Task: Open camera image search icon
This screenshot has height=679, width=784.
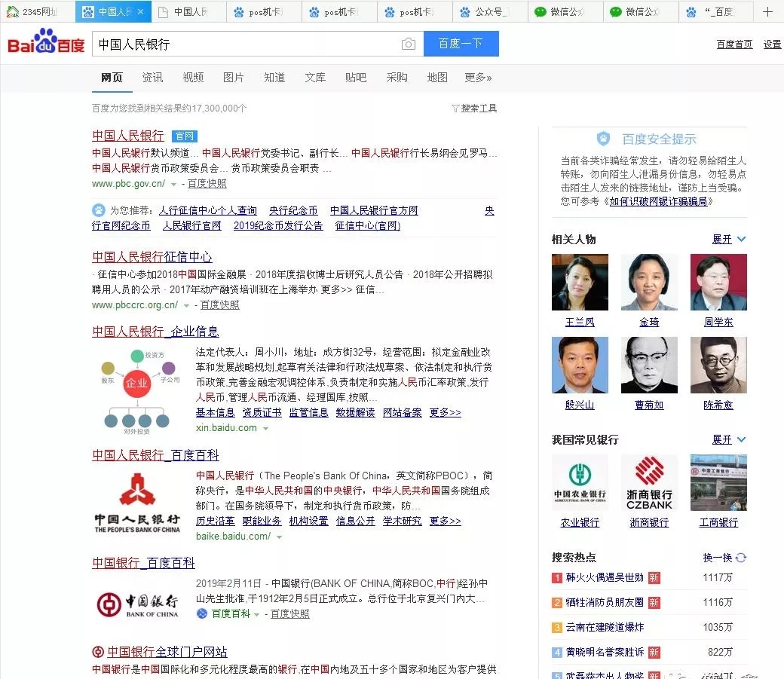Action: pos(409,44)
